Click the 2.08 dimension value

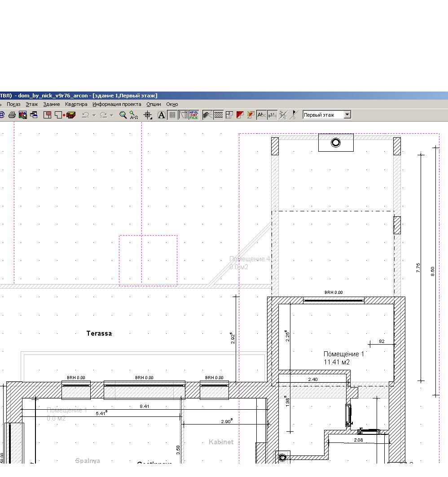(x=359, y=440)
